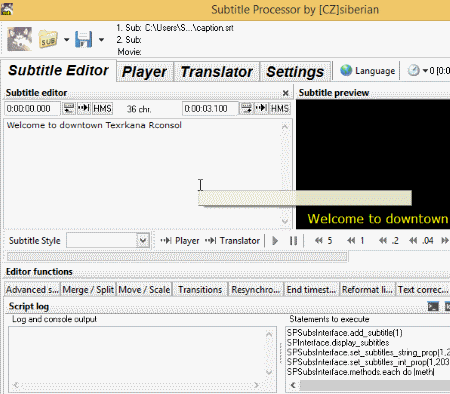The width and height of the screenshot is (450, 394).
Task: Expand the save options dropdown arrow
Action: (x=101, y=40)
